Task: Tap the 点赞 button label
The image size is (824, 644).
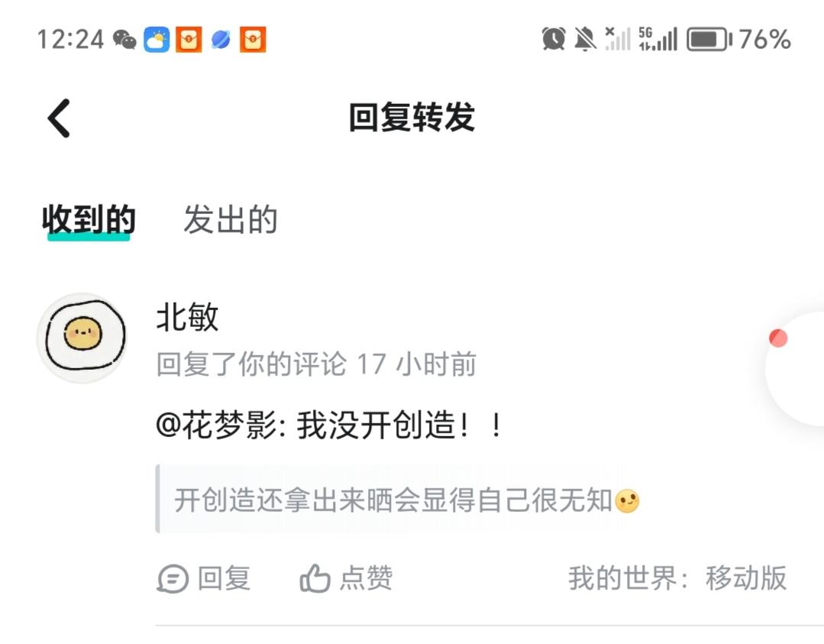Action: 367,578
